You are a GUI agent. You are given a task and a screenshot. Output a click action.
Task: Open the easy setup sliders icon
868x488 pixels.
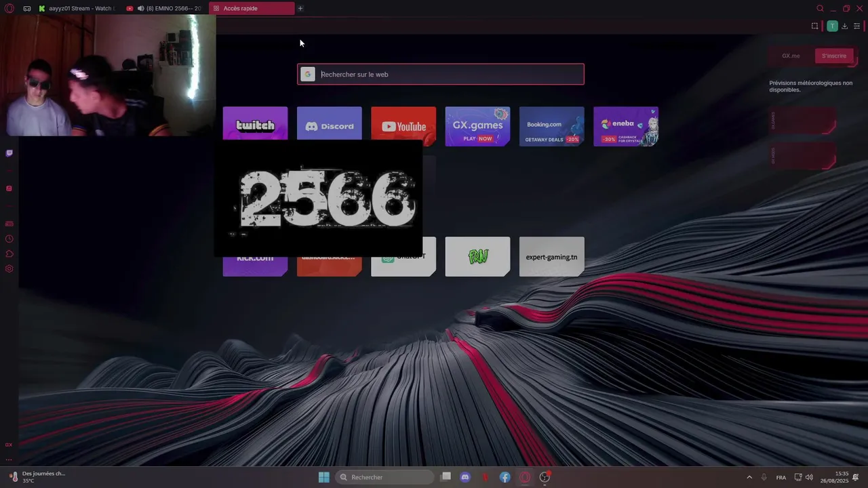pyautogui.click(x=856, y=26)
